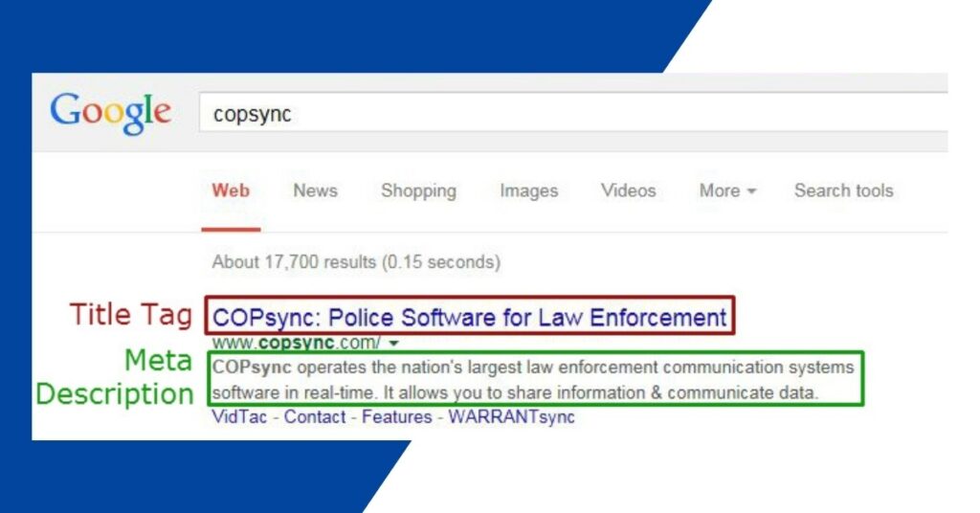Open the Shopping results tab
Screen dimensions: 980x513
(418, 190)
